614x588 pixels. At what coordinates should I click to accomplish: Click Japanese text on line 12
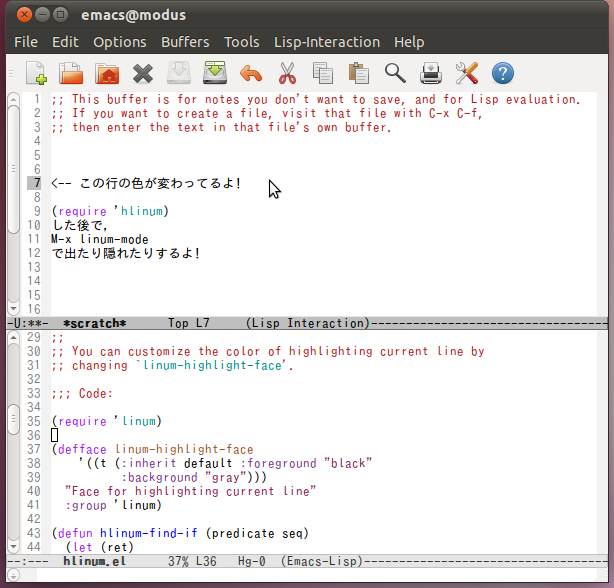click(125, 253)
